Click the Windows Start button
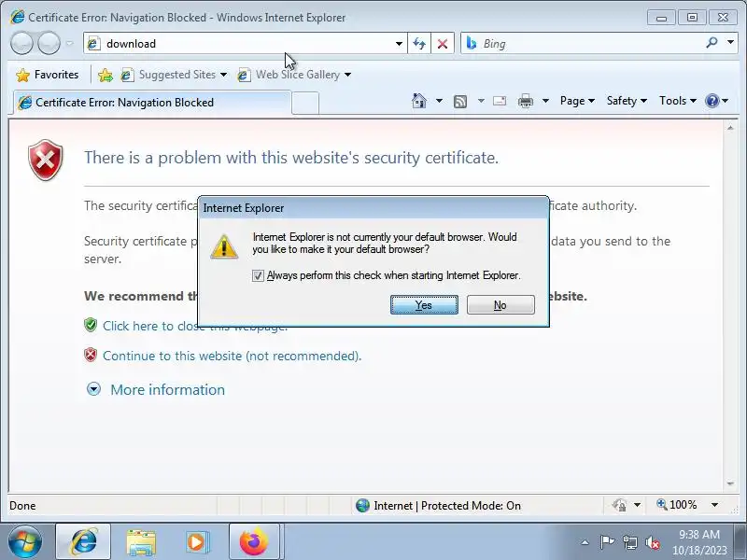The height and width of the screenshot is (560, 747). coord(25,541)
